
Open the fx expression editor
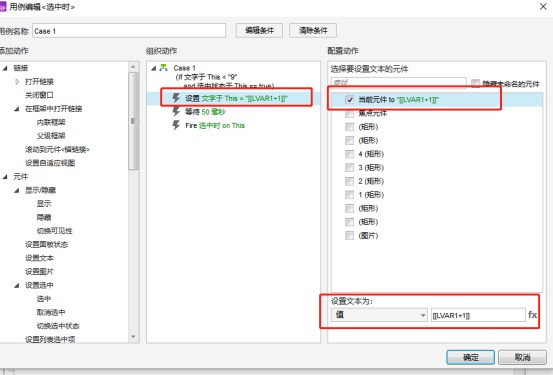532,314
